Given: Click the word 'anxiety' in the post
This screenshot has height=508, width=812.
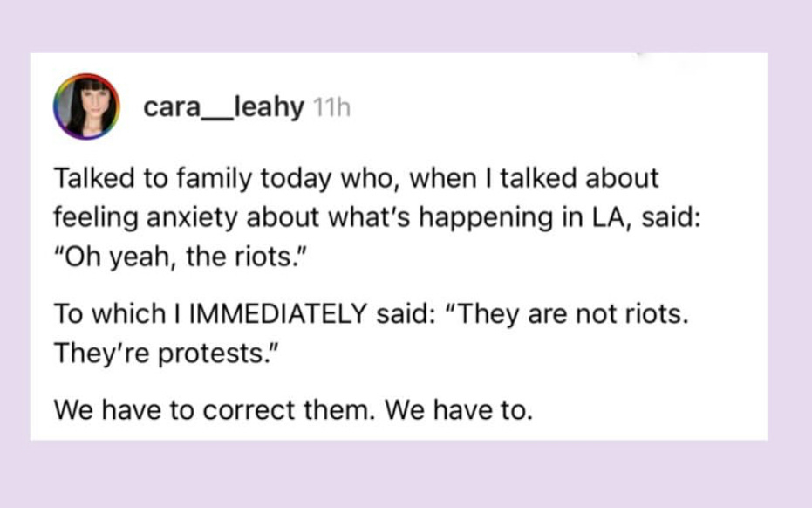Looking at the screenshot, I should tap(192, 217).
